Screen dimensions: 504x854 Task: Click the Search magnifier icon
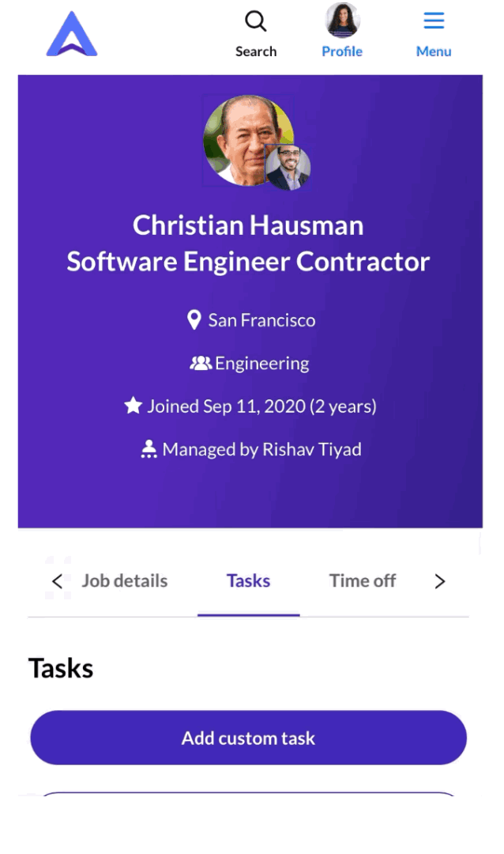255,21
